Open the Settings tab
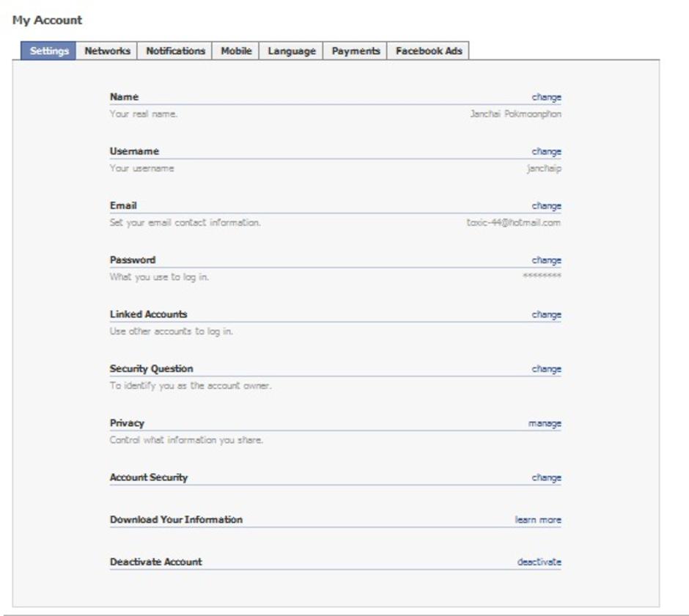This screenshot has height=616, width=689. tap(49, 51)
